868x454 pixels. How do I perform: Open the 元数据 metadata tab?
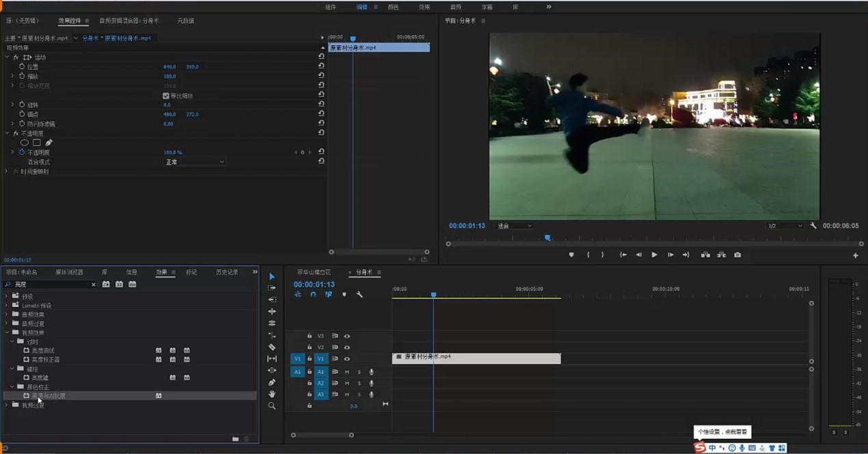point(185,21)
